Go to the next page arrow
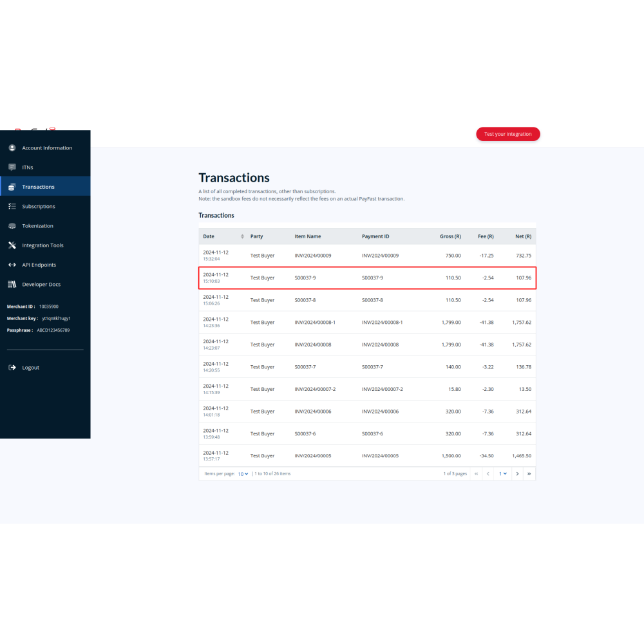The image size is (644, 644). point(518,474)
